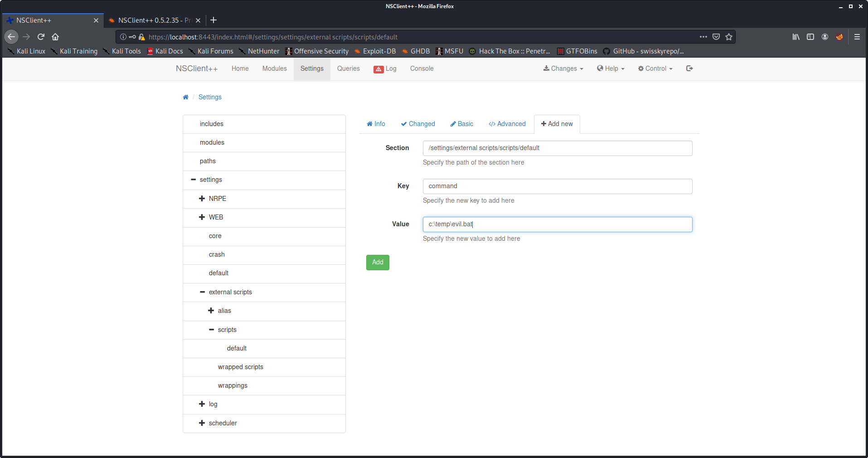This screenshot has width=868, height=458.
Task: Click the Settings breadcrumb link
Action: (210, 97)
